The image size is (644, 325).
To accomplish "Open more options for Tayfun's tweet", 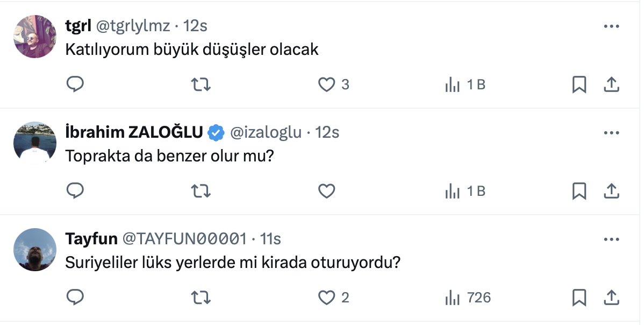I will 612,239.
